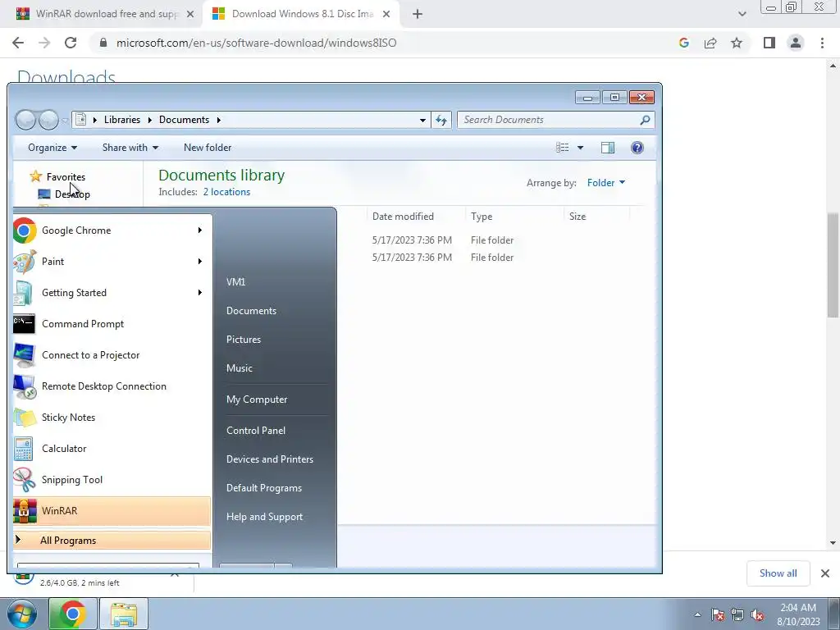
Task: Share this page in Chrome
Action: [x=710, y=43]
